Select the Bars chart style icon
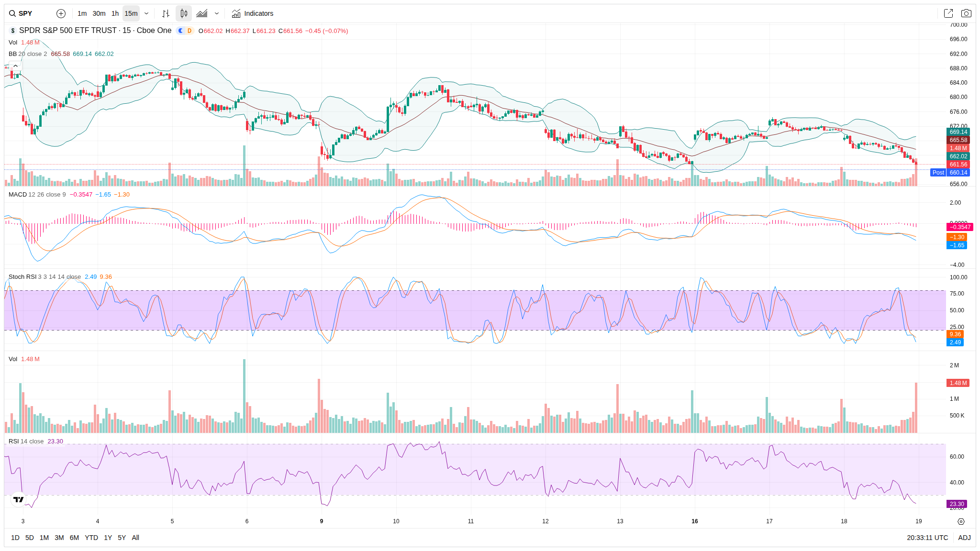The image size is (980, 551). [x=166, y=13]
